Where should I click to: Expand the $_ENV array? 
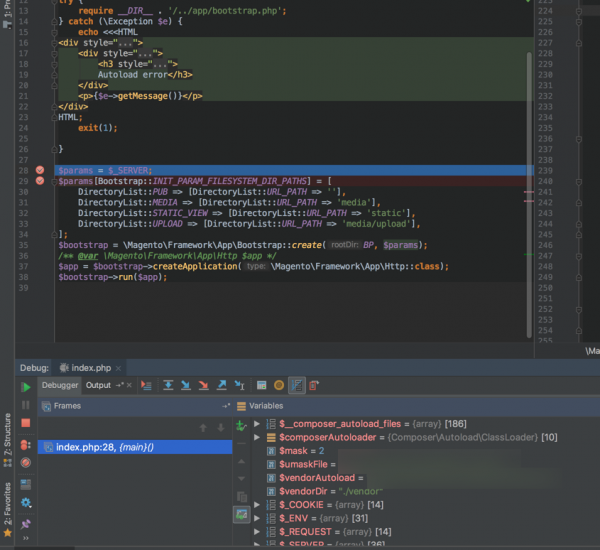click(257, 518)
